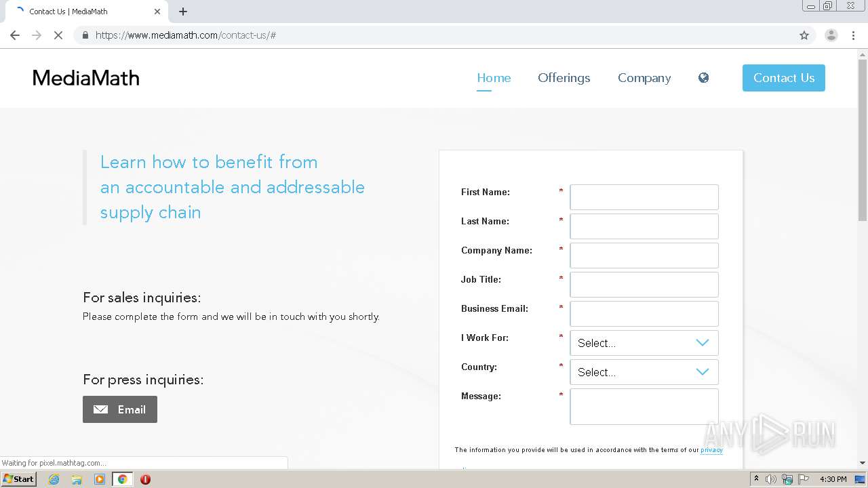Click the network tray icon
Screen dimensions: 868x488
[x=787, y=479]
